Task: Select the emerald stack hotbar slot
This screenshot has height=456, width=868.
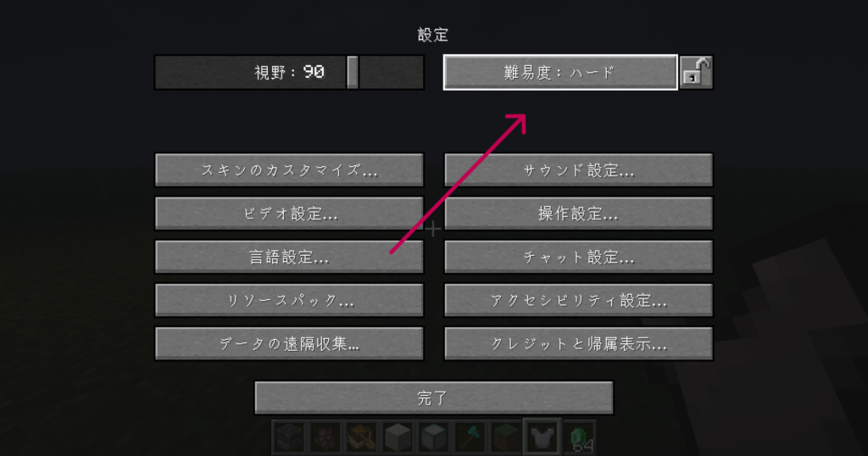Action: 578,437
